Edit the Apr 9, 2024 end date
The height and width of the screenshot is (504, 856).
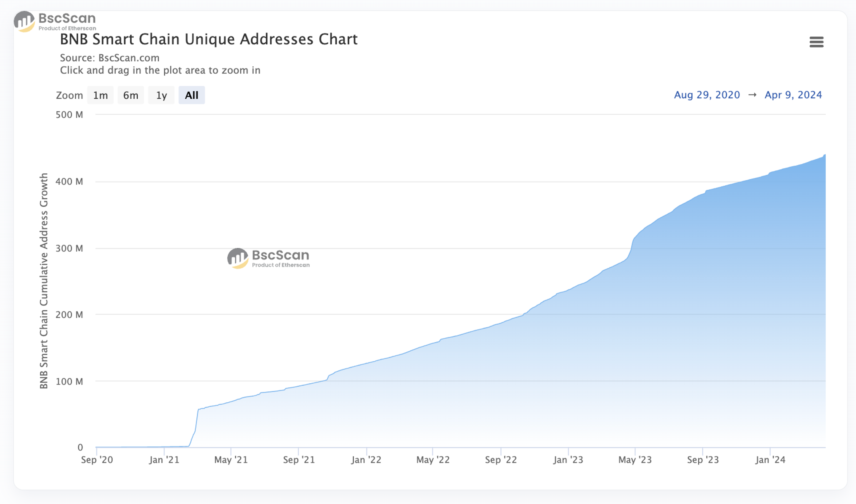pyautogui.click(x=793, y=95)
